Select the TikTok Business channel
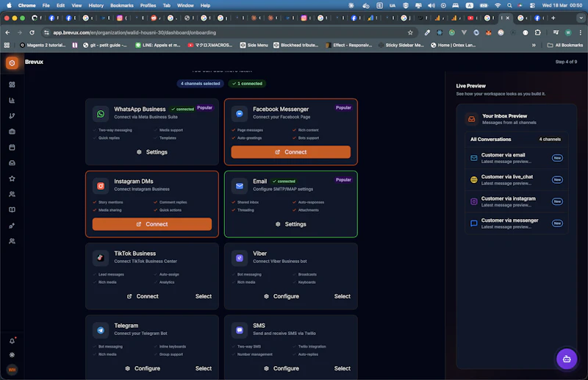This screenshot has width=588, height=380. (x=204, y=296)
